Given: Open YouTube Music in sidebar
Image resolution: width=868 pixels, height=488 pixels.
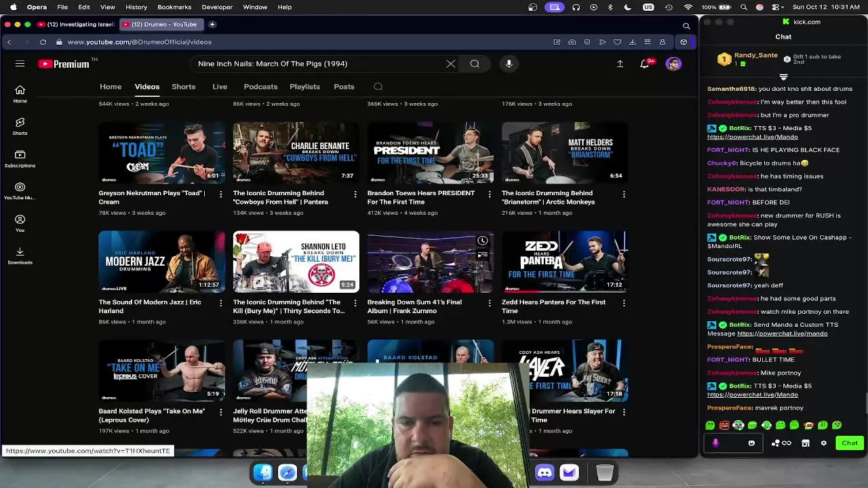Looking at the screenshot, I should tap(20, 191).
